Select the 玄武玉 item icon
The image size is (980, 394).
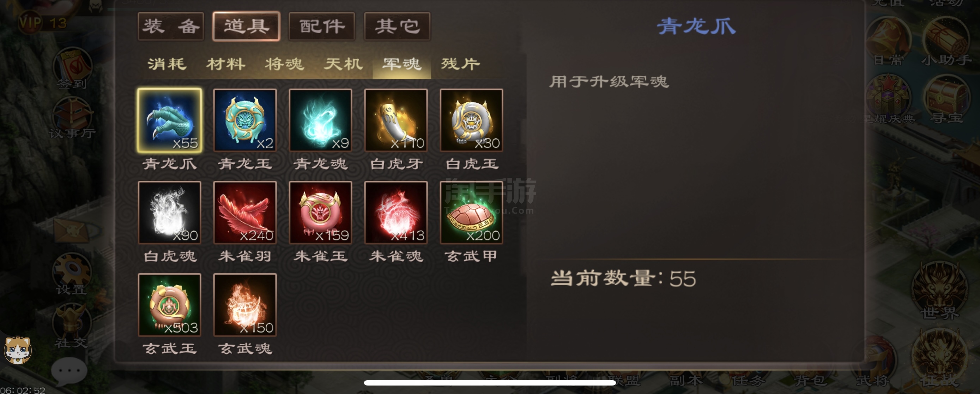coord(170,305)
